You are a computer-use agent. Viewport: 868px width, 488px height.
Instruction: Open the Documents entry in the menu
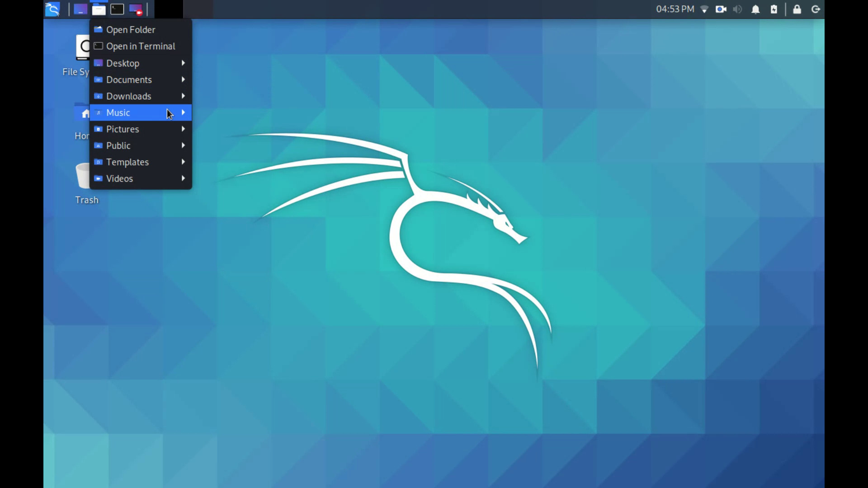[x=129, y=80]
